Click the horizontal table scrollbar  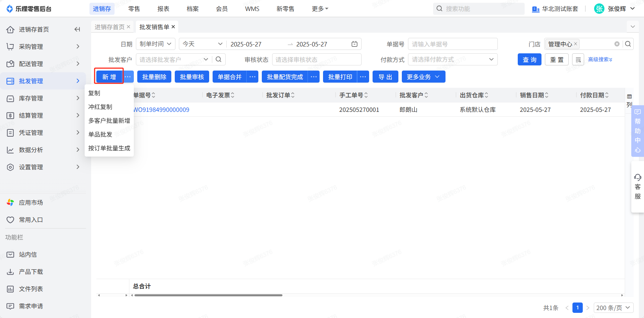(208, 295)
